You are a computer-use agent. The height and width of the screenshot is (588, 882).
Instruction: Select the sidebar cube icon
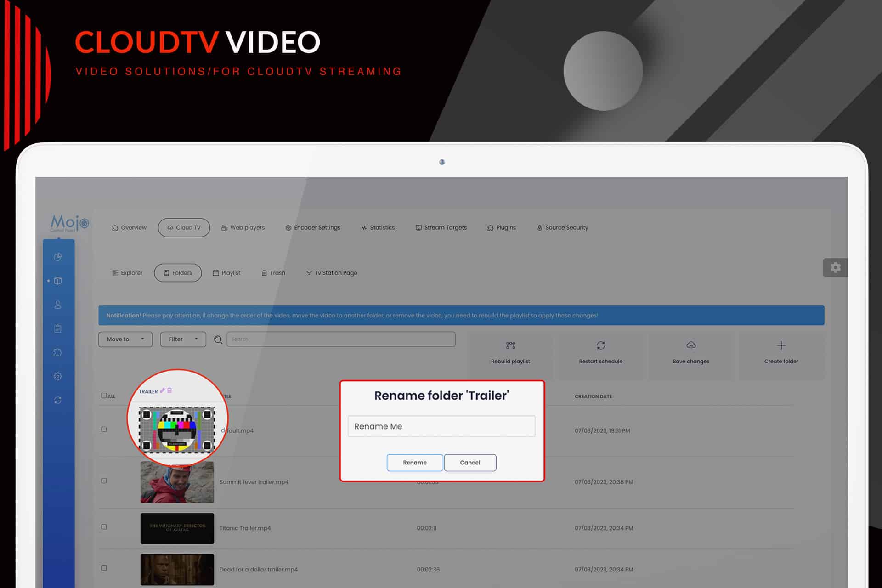[58, 281]
